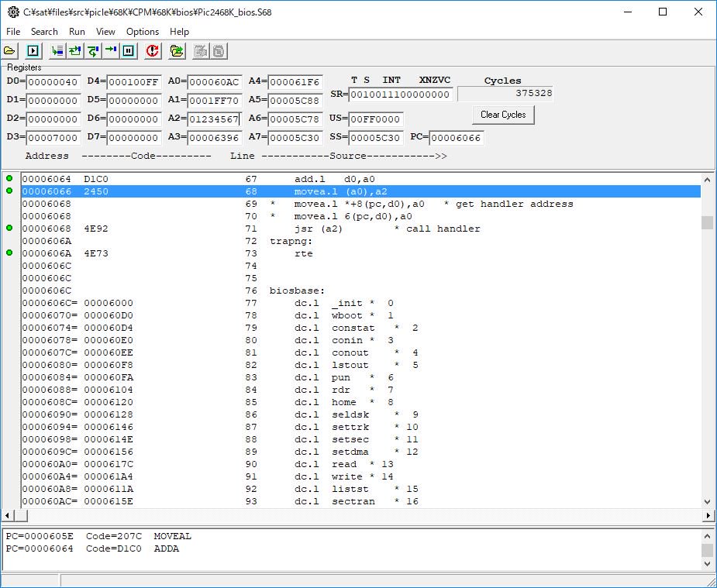The width and height of the screenshot is (717, 588).
Task: Click the horizontal scrollbar left arrow
Action: [7, 516]
